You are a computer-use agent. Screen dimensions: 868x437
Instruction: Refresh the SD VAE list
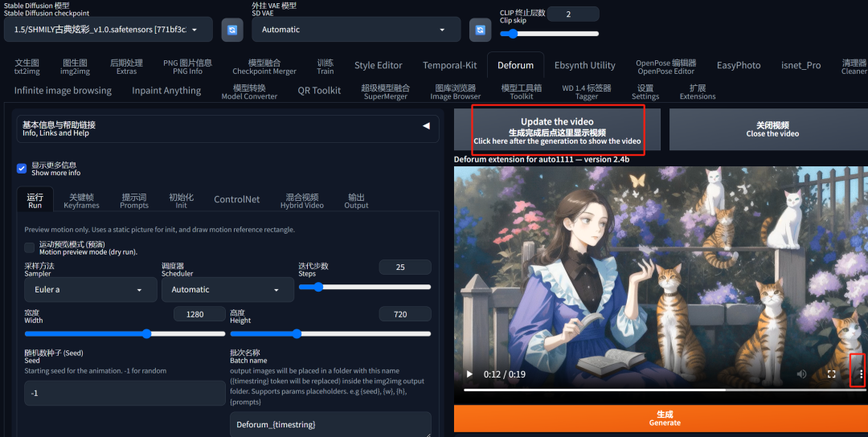point(480,29)
